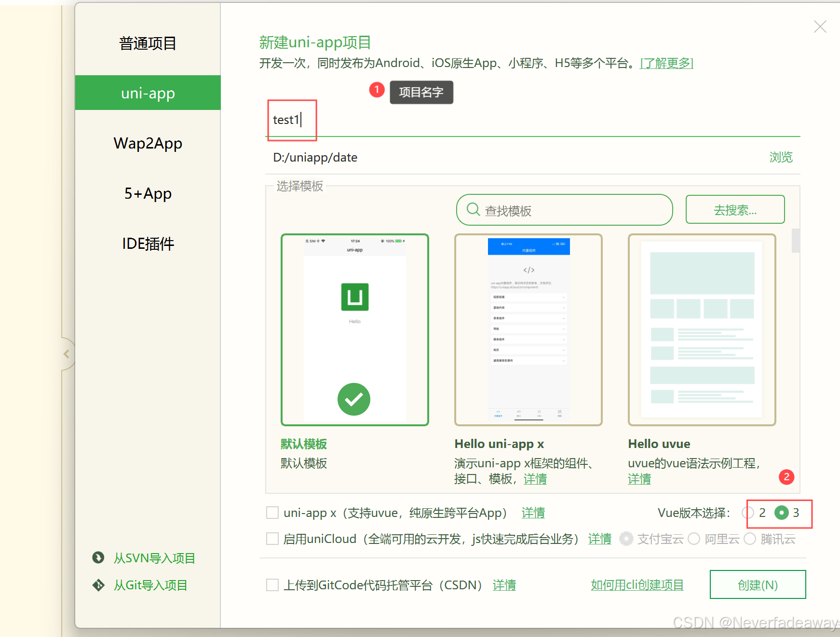Viewport: 840px width, 637px height.
Task: Close the new project dialog
Action: point(820,27)
